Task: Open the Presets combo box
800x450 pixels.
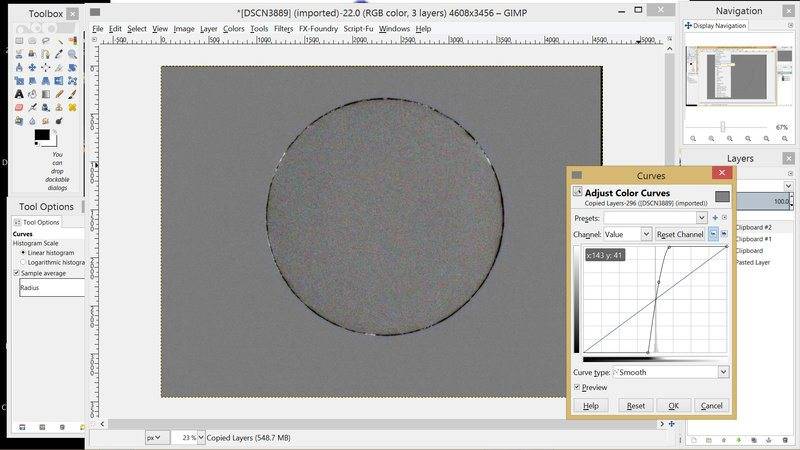Action: click(x=655, y=217)
